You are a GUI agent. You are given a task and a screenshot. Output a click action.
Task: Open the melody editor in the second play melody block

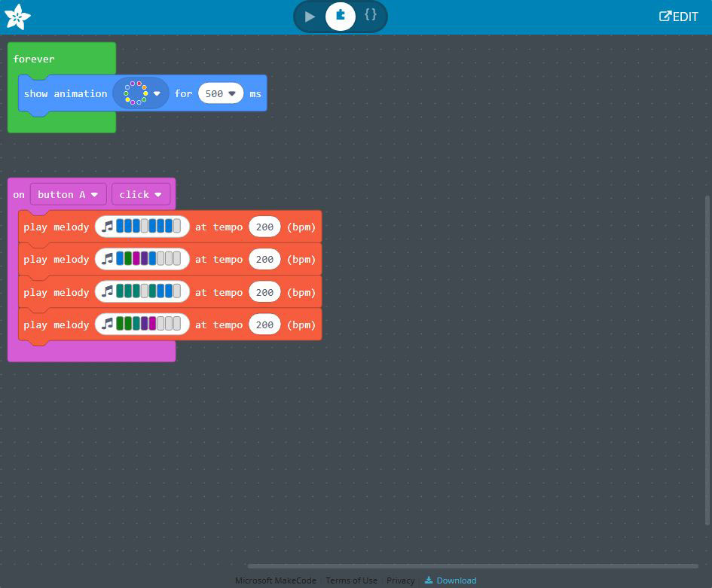point(142,258)
